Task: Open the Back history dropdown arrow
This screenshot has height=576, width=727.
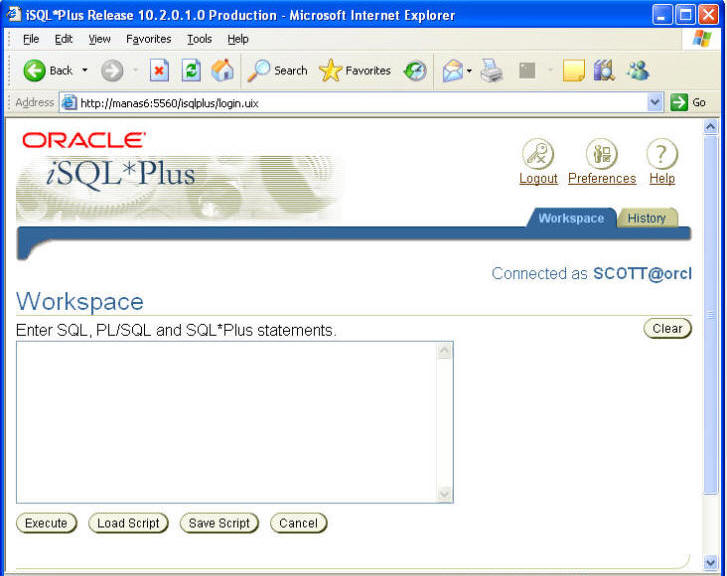Action: pyautogui.click(x=85, y=70)
